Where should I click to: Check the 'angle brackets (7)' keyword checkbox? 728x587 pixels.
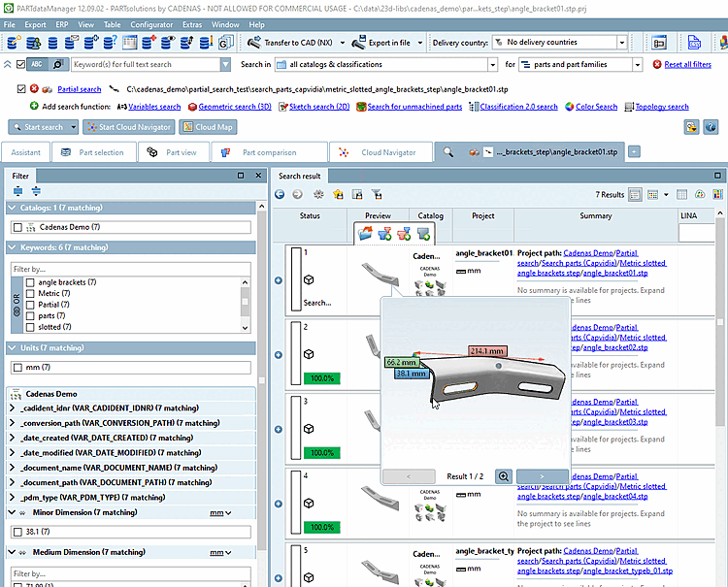[30, 282]
